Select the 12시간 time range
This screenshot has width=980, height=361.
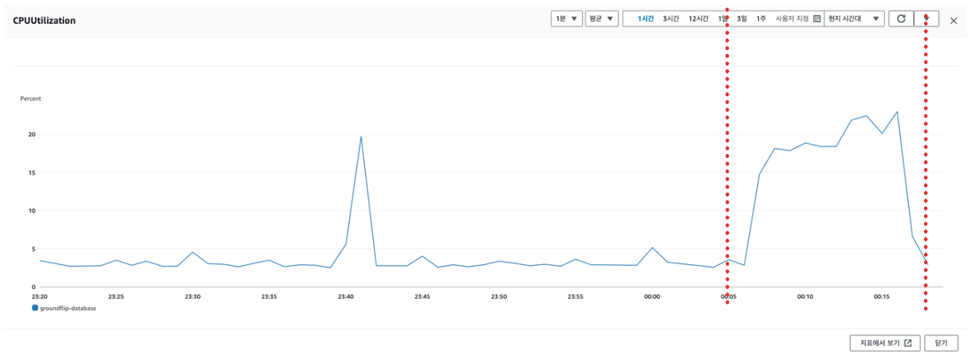pos(699,19)
